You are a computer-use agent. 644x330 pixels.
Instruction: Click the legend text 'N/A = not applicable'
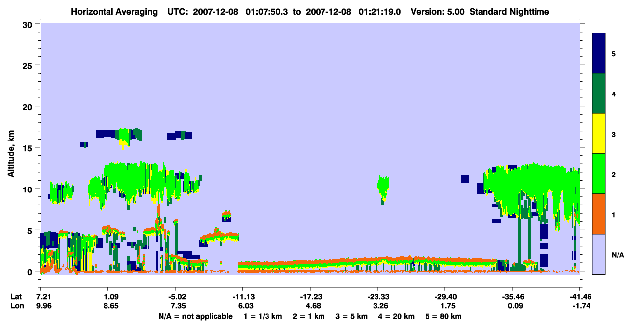click(x=195, y=316)
